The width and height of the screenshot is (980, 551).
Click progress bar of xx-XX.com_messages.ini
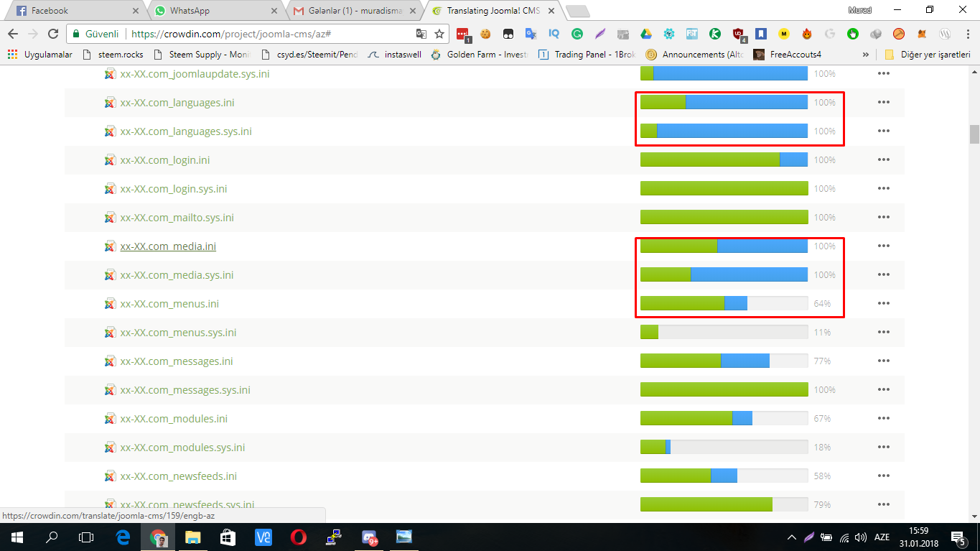point(724,361)
